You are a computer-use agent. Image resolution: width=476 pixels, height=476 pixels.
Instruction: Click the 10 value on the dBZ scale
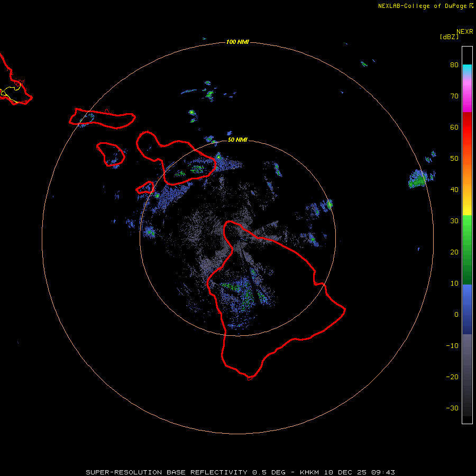[x=454, y=283]
